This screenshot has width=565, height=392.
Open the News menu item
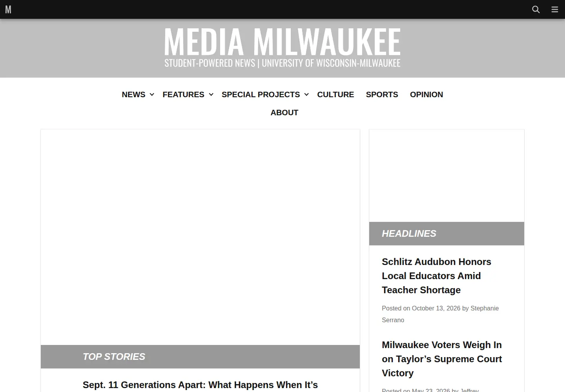coord(133,94)
